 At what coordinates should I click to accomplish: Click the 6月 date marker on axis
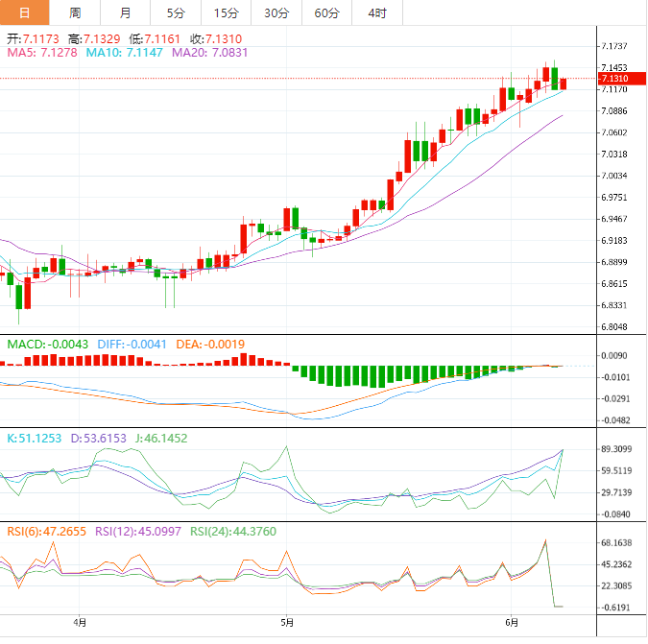click(512, 623)
